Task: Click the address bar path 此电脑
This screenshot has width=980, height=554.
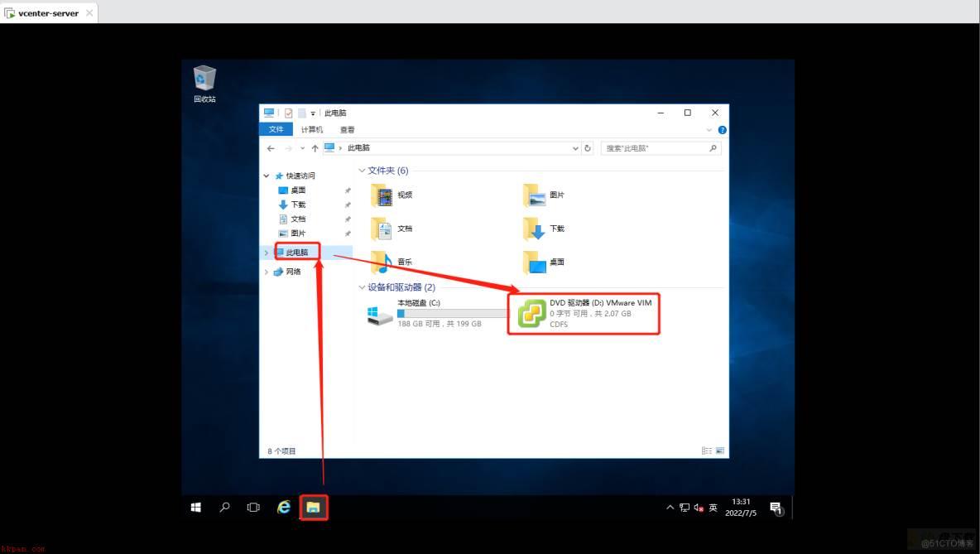Action: (x=358, y=148)
